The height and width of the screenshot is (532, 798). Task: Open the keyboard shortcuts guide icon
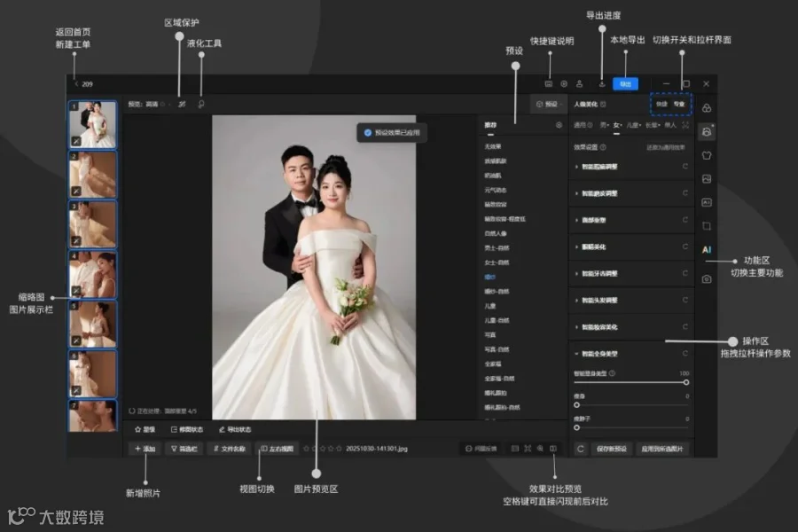coord(549,84)
